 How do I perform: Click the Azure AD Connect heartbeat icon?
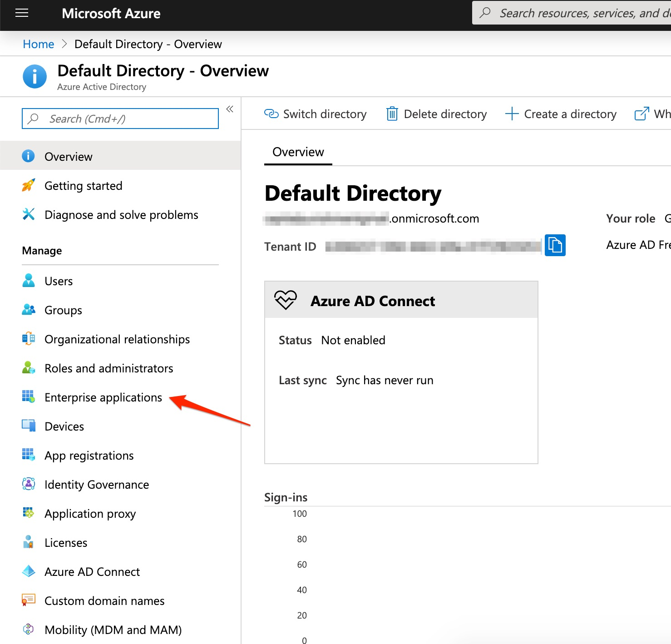286,300
